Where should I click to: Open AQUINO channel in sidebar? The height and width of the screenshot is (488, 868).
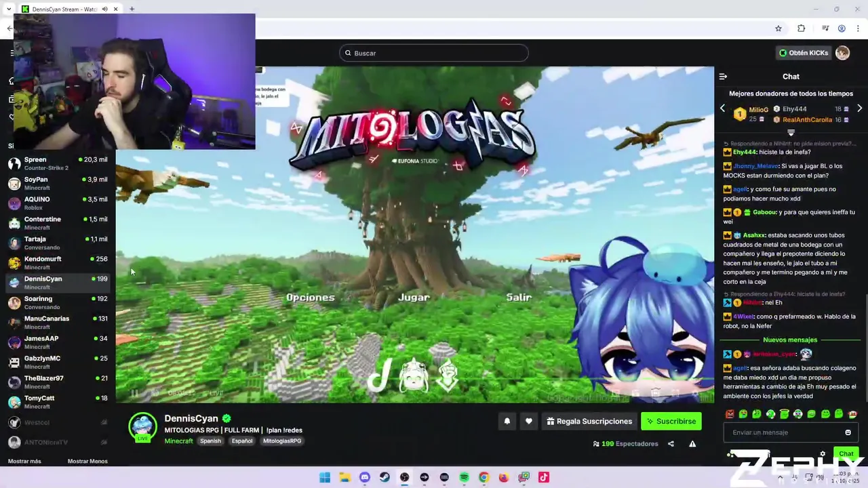point(58,203)
